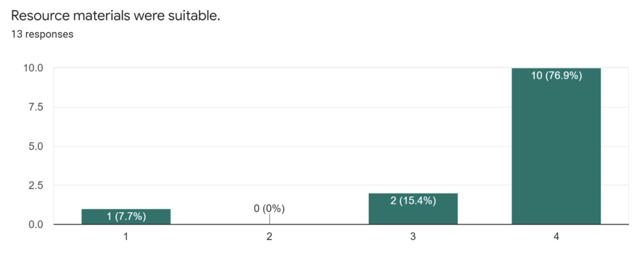The image size is (644, 255).
Task: Click y-axis value 5.0
Action: click(x=36, y=147)
